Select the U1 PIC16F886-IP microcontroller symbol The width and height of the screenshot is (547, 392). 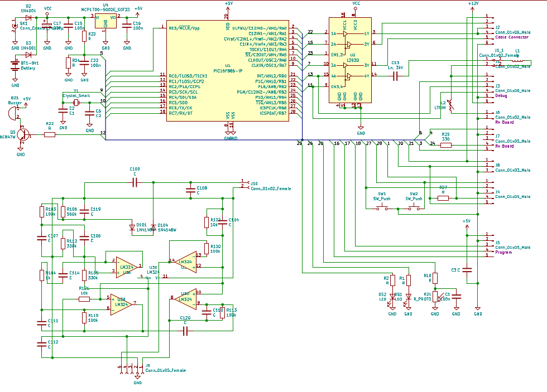coord(228,71)
